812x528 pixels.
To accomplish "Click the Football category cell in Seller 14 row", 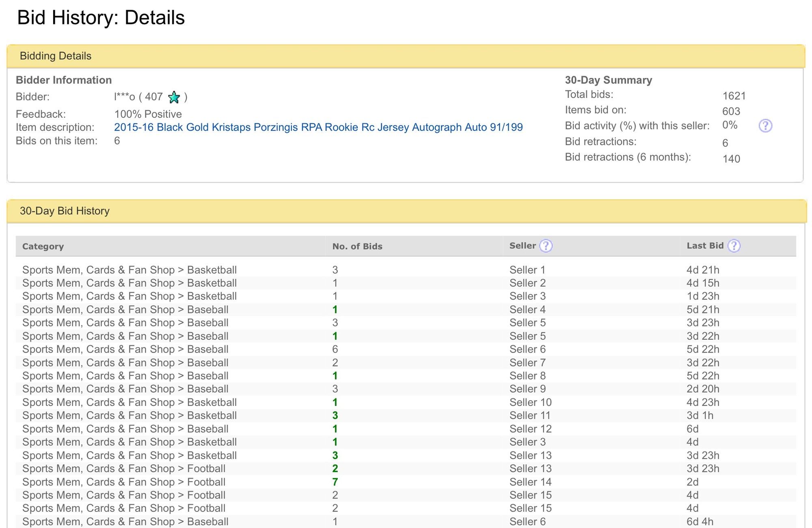I will point(124,482).
